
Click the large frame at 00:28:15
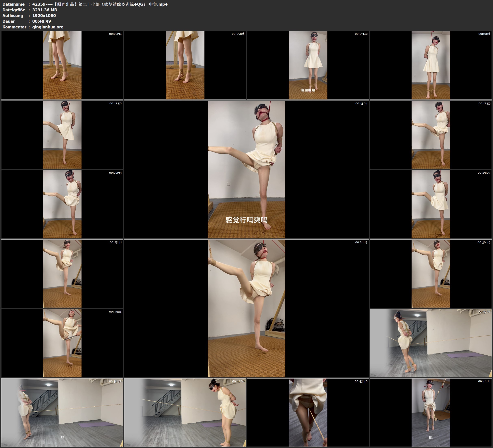(246, 308)
